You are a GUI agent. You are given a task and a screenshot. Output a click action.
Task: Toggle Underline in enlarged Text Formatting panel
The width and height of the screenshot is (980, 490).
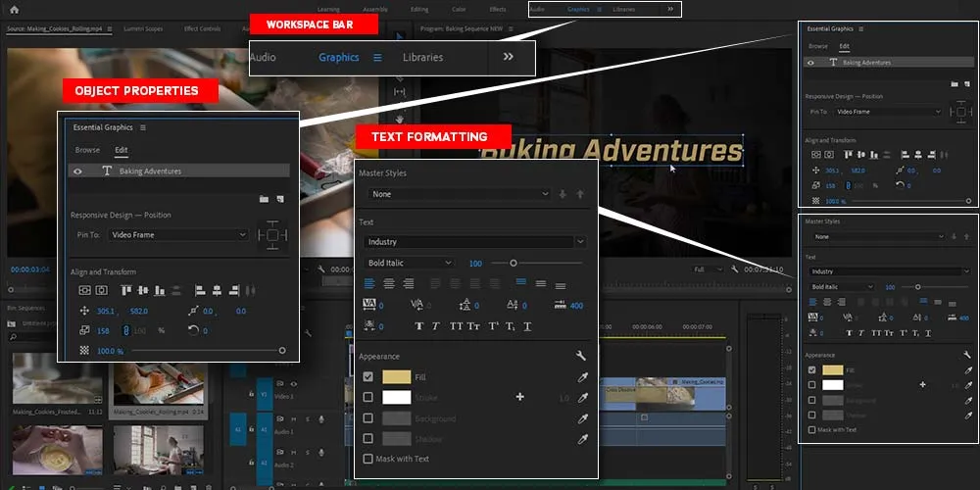pos(527,326)
